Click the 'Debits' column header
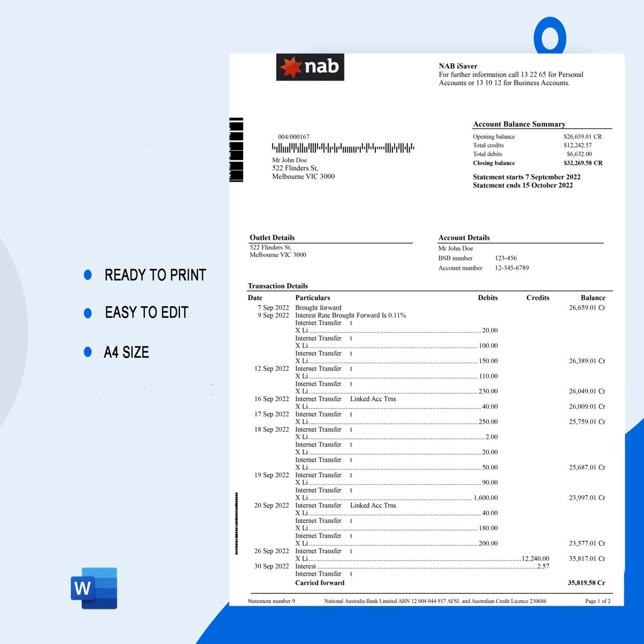This screenshot has width=644, height=644. [x=488, y=298]
